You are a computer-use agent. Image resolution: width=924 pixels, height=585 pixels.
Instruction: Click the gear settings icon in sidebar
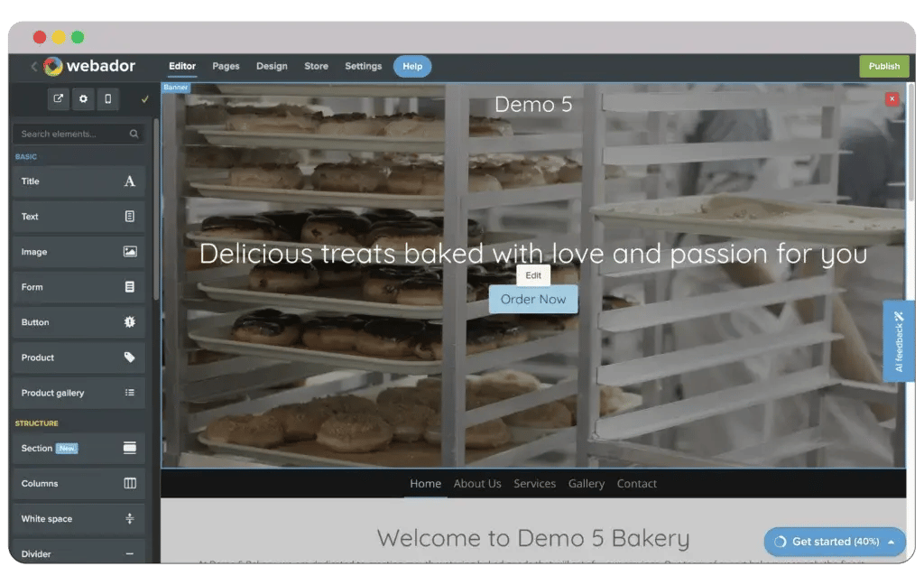[x=83, y=99]
